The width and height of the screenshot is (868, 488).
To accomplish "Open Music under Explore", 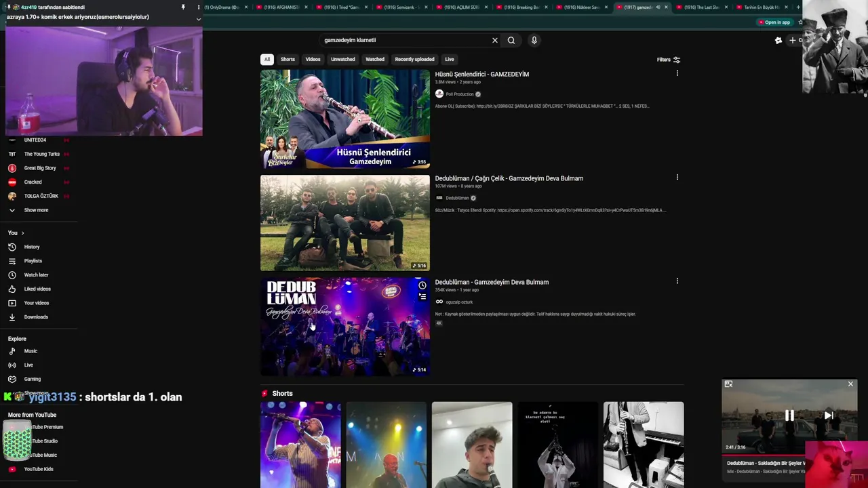I will (x=31, y=351).
